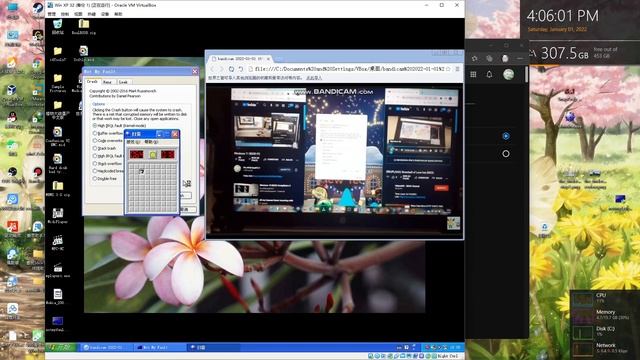
Task: Select the Code overwrite radio option
Action: 108,140
